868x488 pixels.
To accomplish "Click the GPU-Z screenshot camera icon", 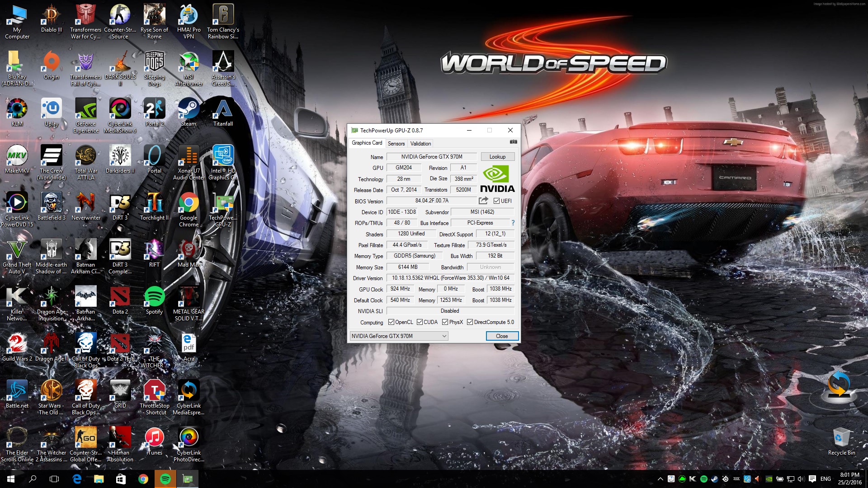I will [x=513, y=142].
